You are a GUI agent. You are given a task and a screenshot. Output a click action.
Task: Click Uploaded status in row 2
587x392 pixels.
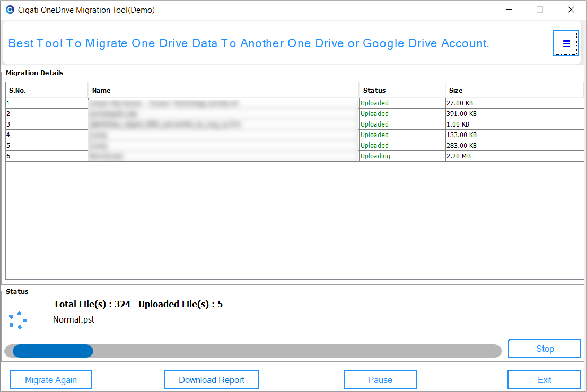[402, 114]
